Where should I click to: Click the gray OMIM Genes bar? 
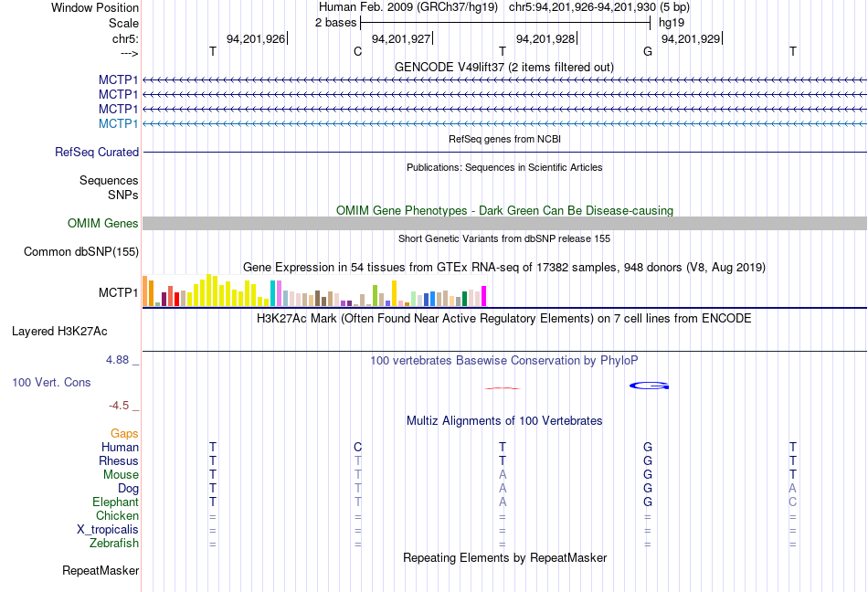point(504,223)
